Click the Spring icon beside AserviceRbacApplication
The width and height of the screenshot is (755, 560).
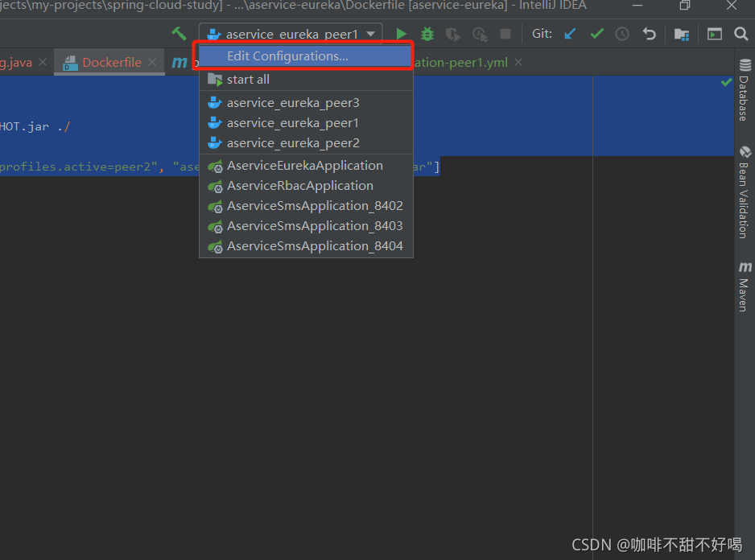click(215, 186)
